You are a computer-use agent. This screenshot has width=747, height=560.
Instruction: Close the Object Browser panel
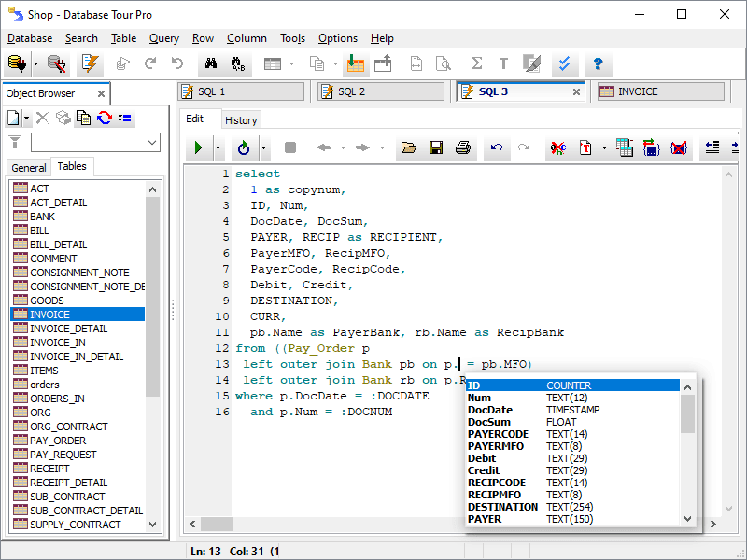pos(100,93)
